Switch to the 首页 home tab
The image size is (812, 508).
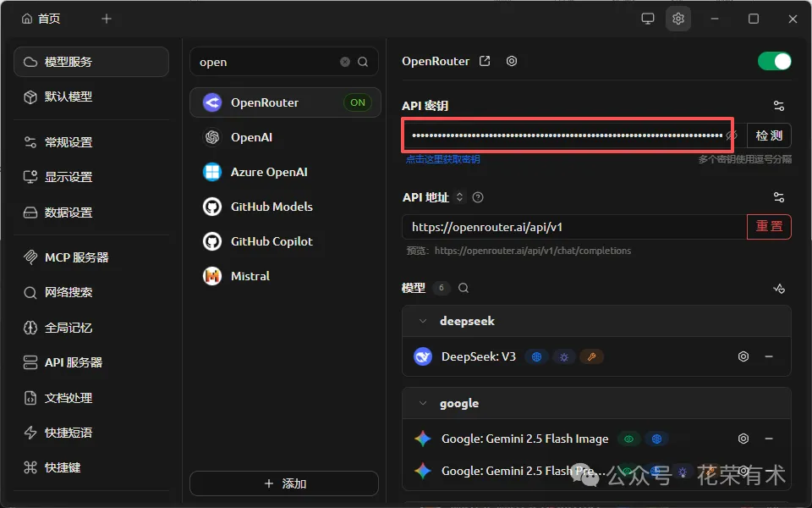click(x=41, y=19)
